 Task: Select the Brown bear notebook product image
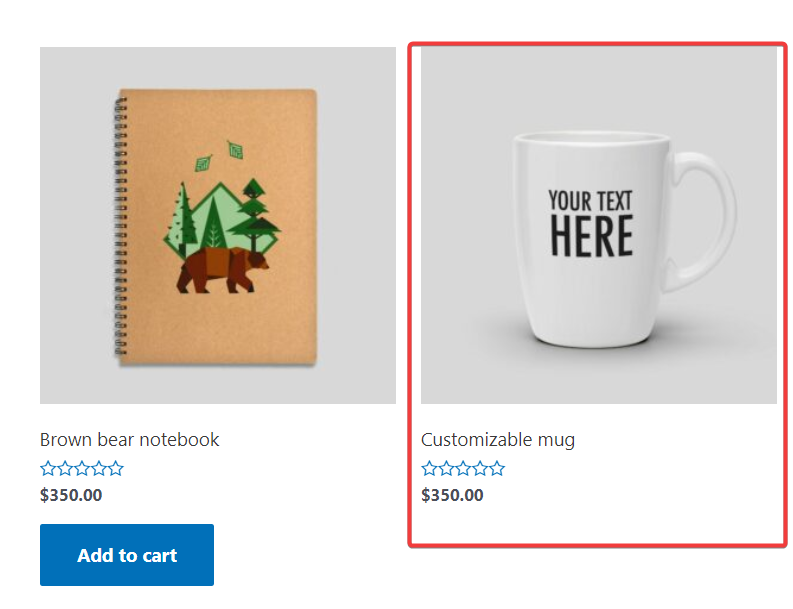coord(218,225)
